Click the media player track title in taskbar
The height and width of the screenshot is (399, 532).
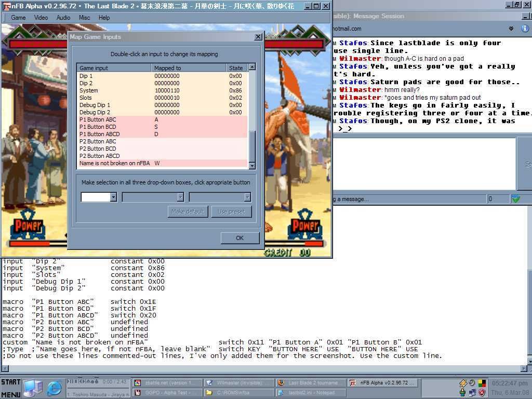[98, 394]
